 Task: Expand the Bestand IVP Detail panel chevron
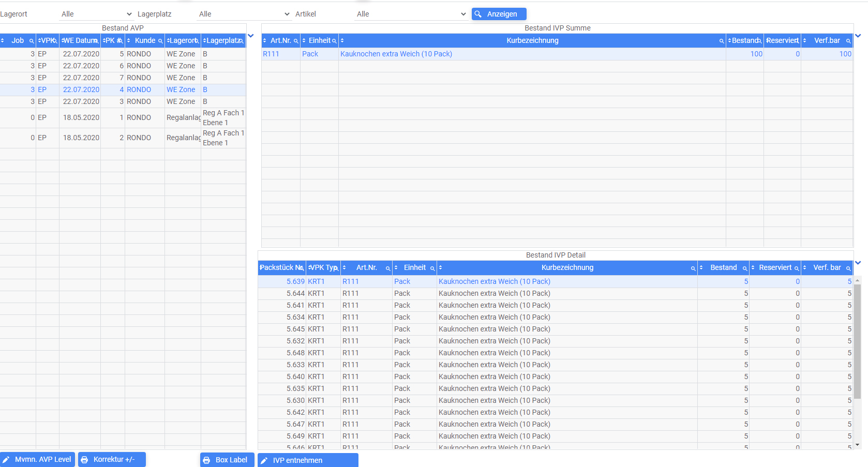point(858,263)
